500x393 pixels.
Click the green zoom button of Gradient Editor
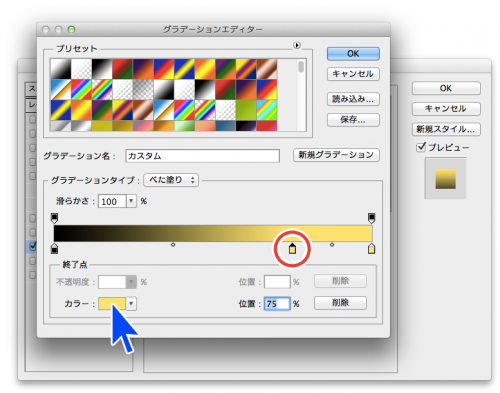tap(71, 30)
